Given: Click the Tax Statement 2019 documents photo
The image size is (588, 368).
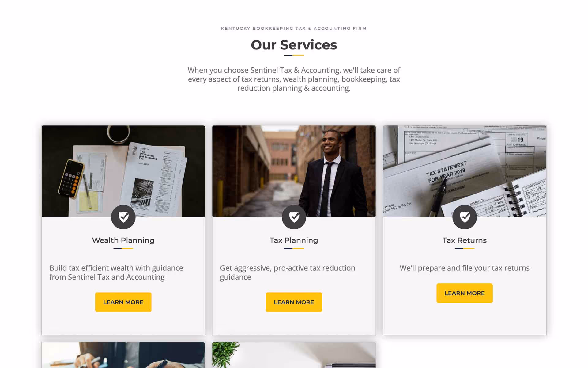Looking at the screenshot, I should (x=464, y=171).
